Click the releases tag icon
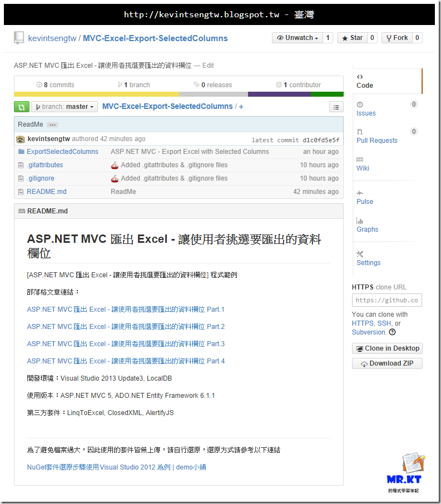This screenshot has width=441, height=504. [196, 84]
